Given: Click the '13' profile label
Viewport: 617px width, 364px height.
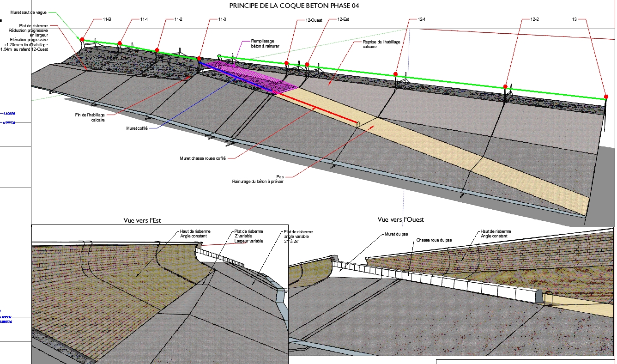Looking at the screenshot, I should [x=575, y=19].
